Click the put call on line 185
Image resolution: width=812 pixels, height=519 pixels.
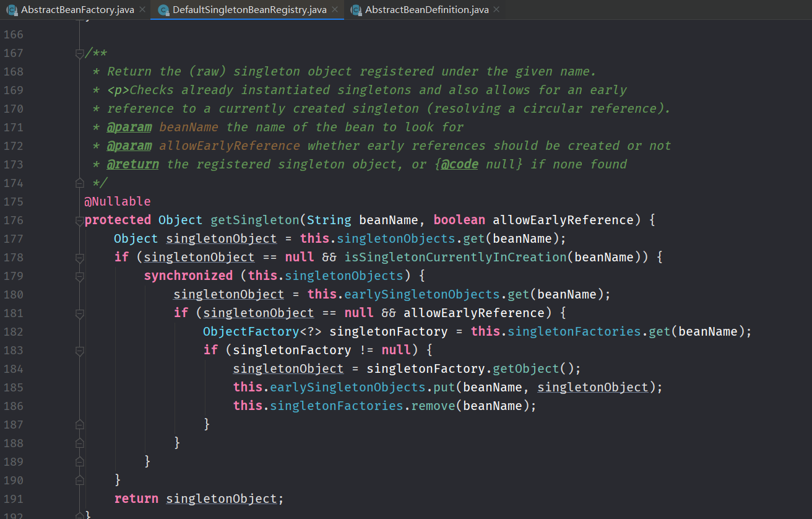coord(444,387)
